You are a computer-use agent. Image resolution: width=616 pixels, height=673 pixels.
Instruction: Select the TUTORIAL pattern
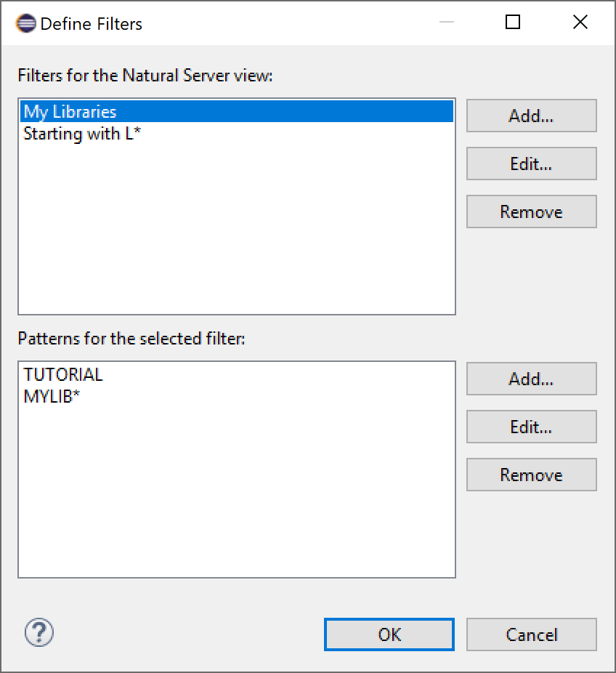[63, 374]
